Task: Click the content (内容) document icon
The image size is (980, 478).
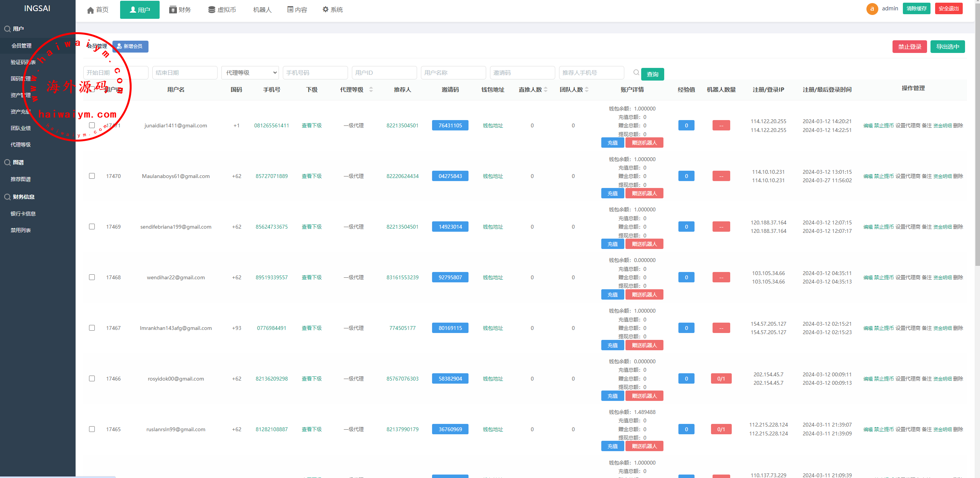Action: pyautogui.click(x=290, y=10)
